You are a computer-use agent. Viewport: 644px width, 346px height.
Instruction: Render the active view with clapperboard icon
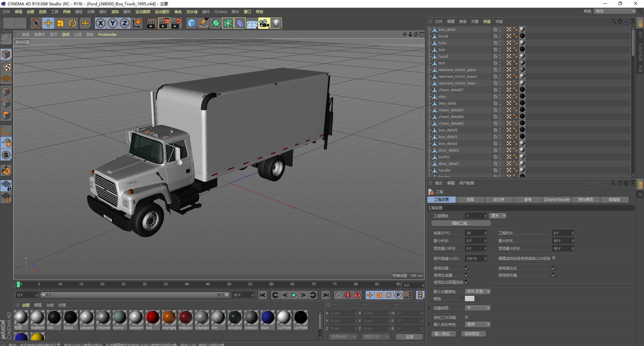point(152,23)
